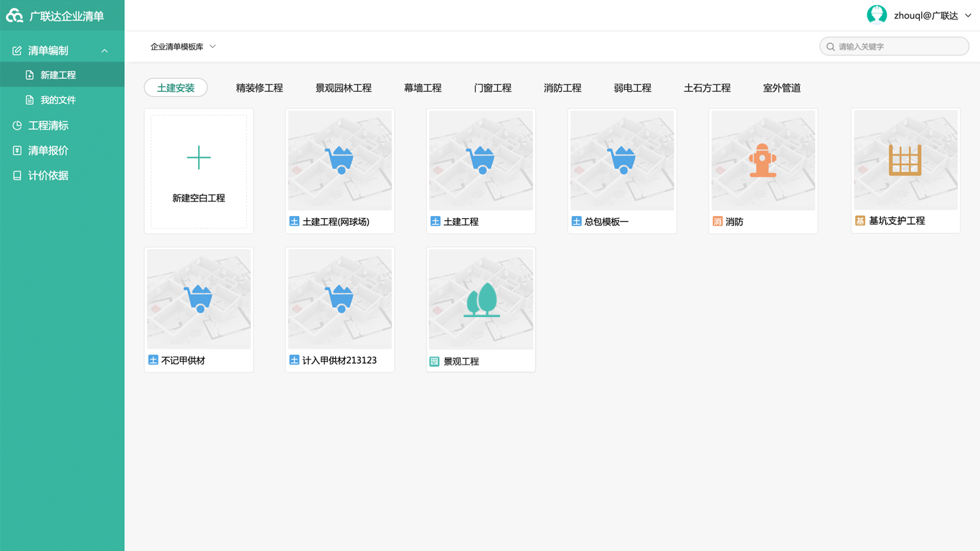980x551 pixels.
Task: Switch to the 精装修工程 tab
Action: click(x=259, y=88)
